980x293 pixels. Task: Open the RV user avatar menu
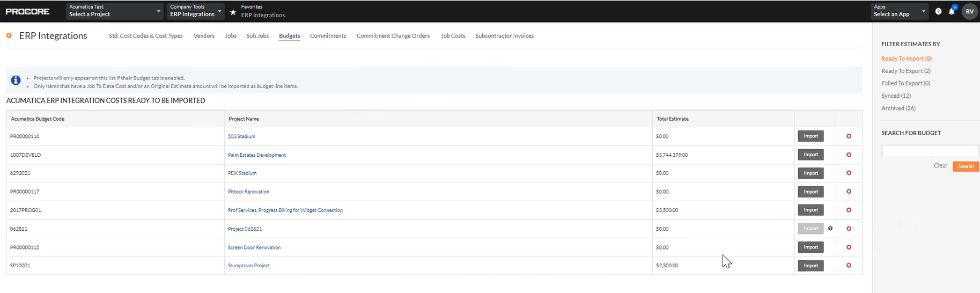[970, 11]
